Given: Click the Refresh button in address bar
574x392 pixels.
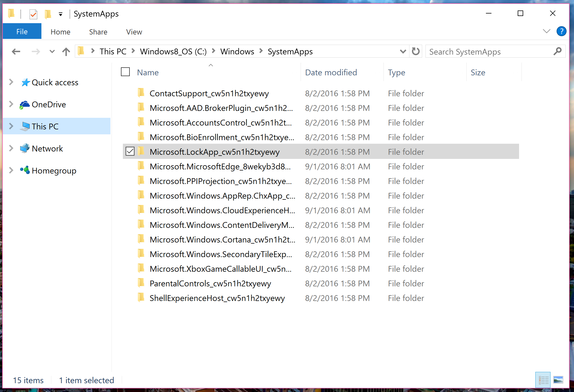Looking at the screenshot, I should pyautogui.click(x=416, y=52).
